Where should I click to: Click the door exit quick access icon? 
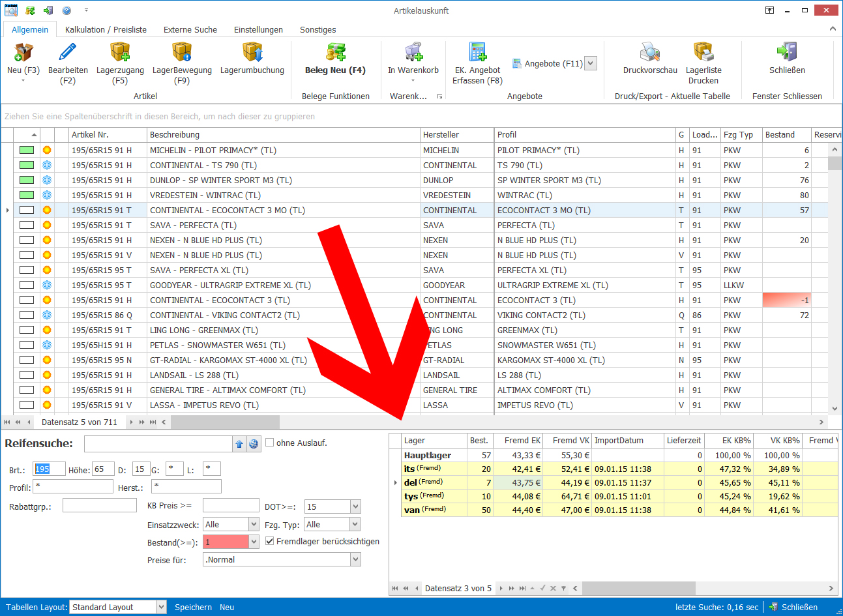pyautogui.click(x=48, y=10)
